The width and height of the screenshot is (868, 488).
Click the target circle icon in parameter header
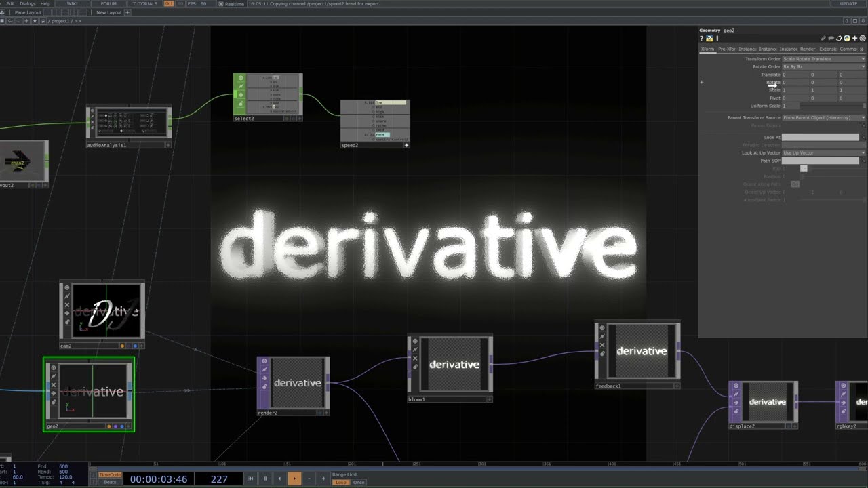tap(863, 39)
